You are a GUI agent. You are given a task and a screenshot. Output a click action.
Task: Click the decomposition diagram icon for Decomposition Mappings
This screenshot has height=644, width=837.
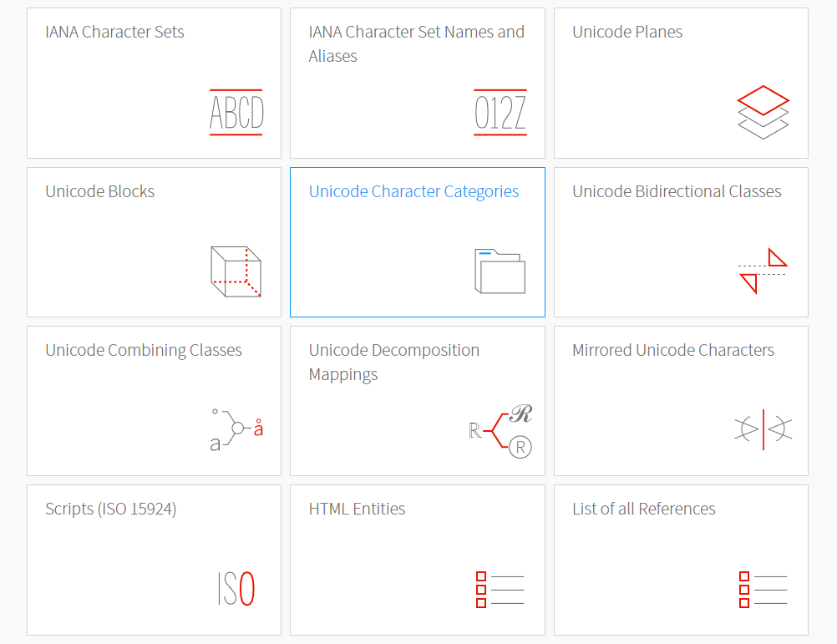(x=500, y=428)
